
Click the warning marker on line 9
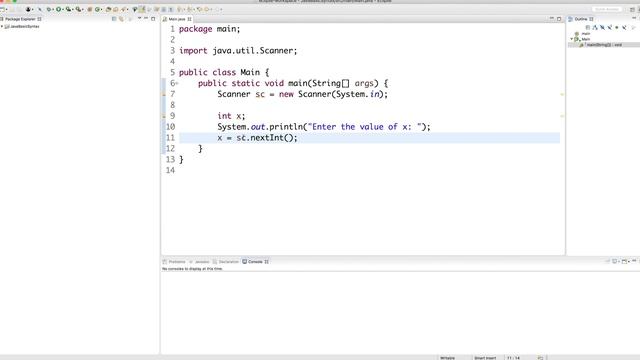(164, 116)
